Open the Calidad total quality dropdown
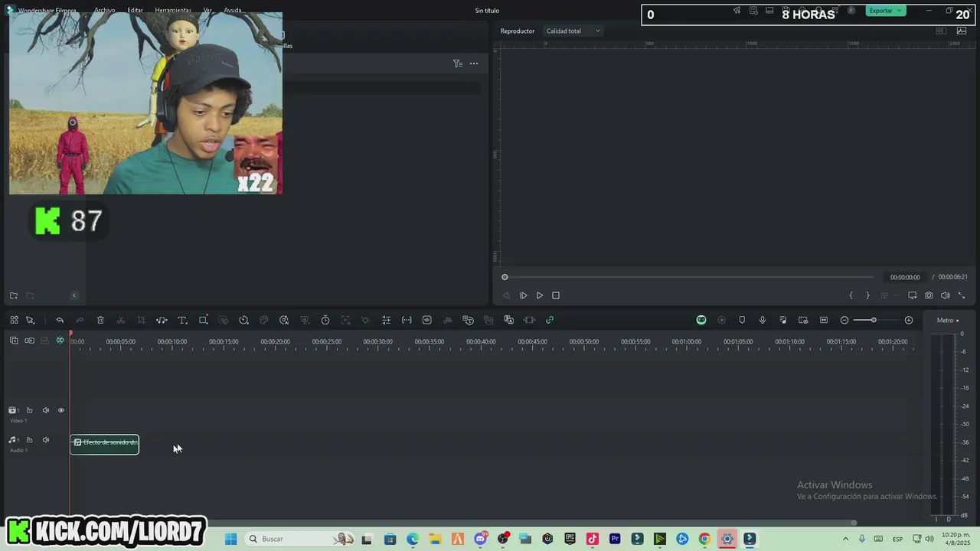The image size is (980, 551). pos(573,31)
